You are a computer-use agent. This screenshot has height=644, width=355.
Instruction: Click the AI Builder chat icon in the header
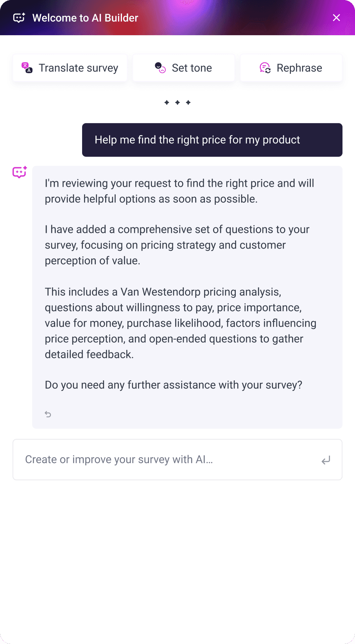pyautogui.click(x=19, y=18)
